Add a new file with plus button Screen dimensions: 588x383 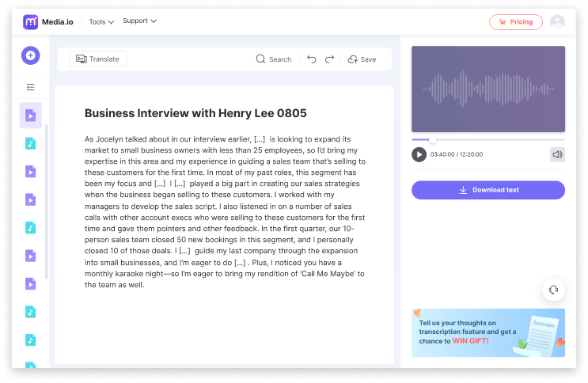click(x=30, y=55)
